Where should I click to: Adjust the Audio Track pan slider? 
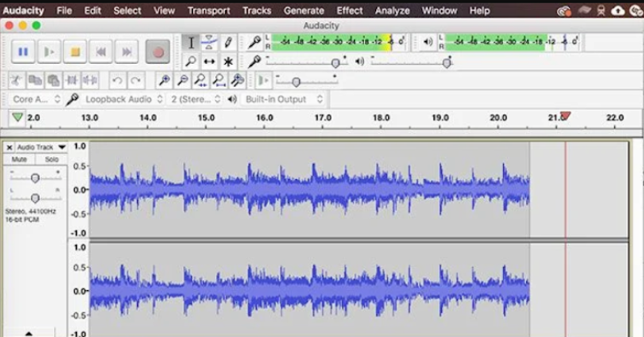(35, 199)
